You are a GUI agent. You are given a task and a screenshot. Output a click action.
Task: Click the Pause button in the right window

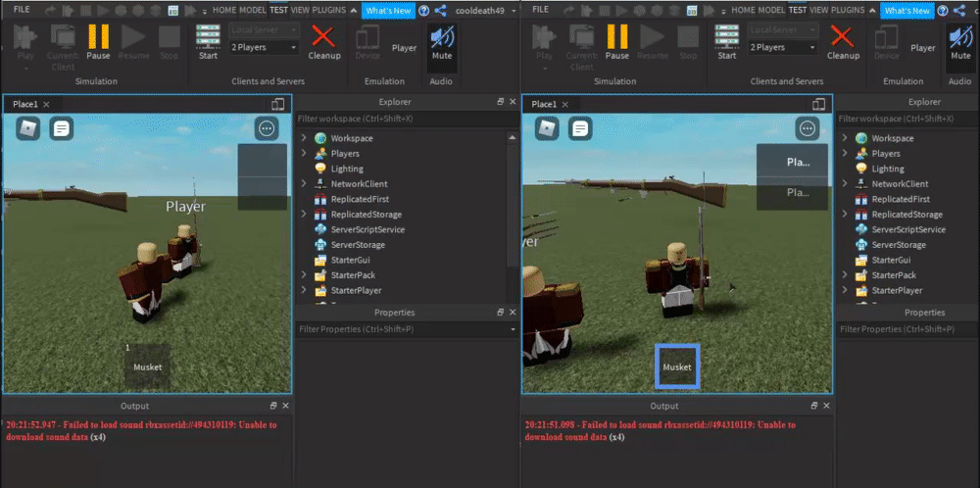[x=616, y=42]
